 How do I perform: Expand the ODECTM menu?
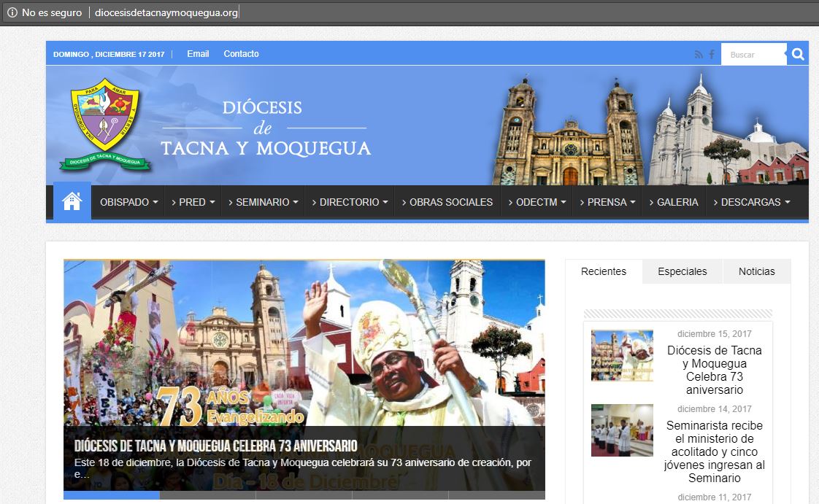tap(537, 202)
